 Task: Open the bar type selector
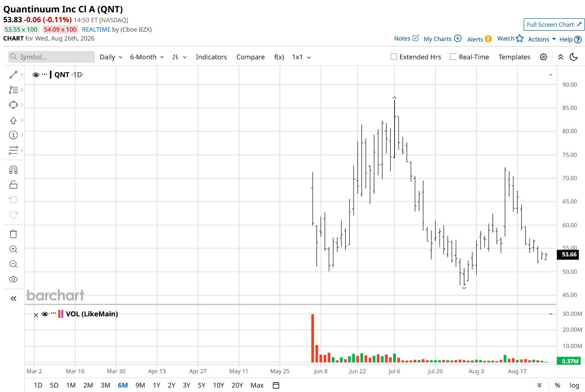point(179,57)
